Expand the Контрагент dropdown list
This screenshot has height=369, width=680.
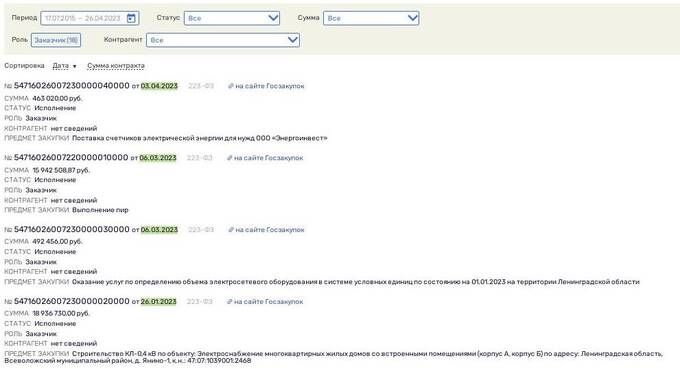(222, 40)
